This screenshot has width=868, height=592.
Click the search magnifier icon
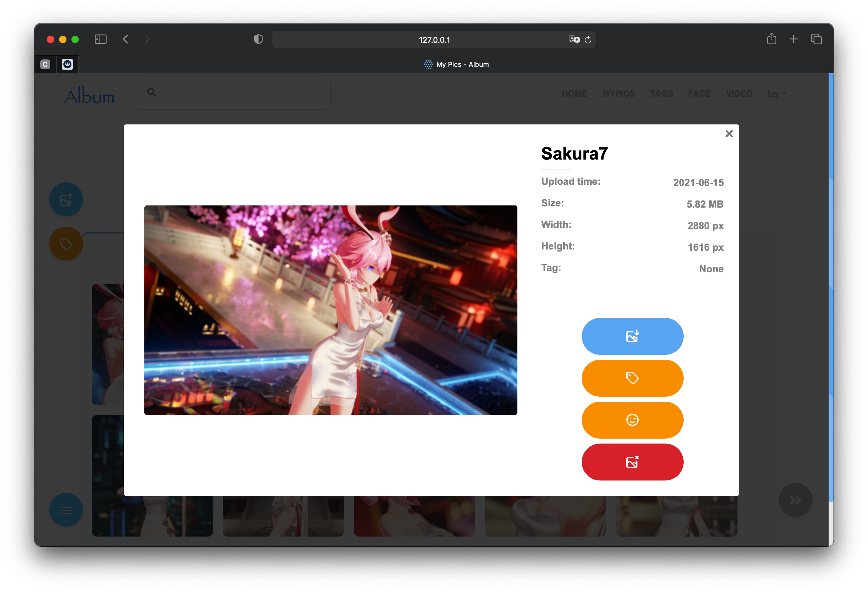151,92
